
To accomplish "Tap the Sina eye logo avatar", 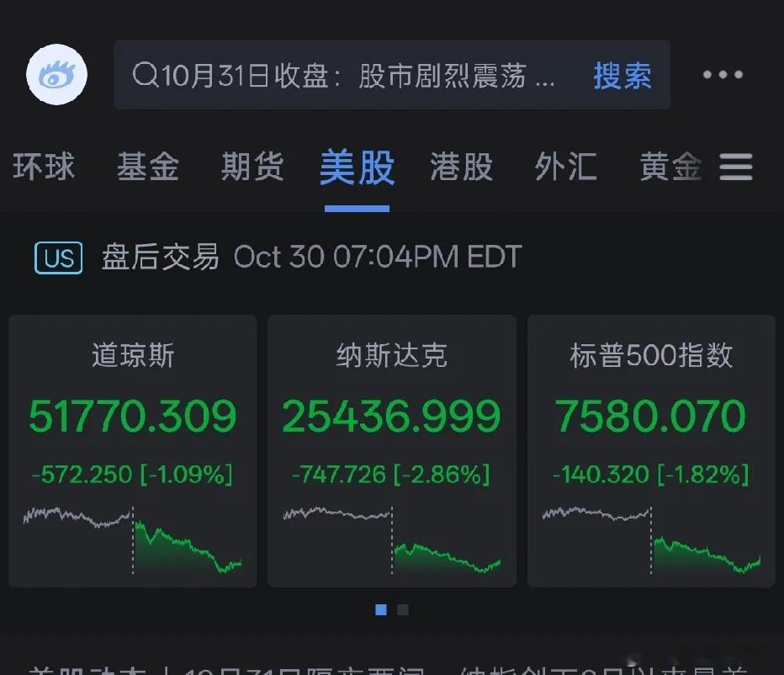I will tap(57, 75).
